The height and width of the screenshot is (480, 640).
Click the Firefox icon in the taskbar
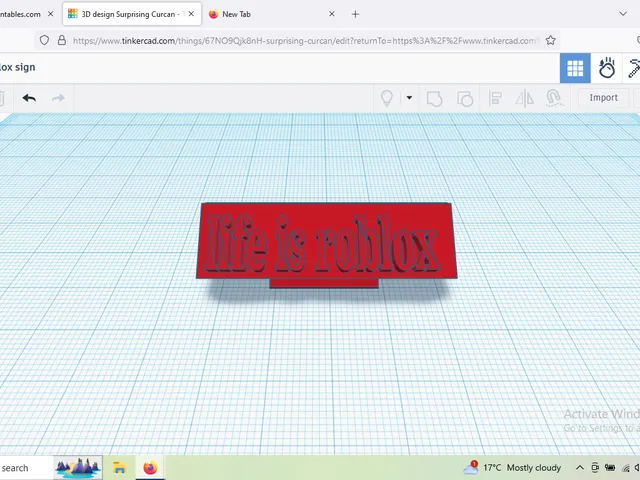click(150, 467)
